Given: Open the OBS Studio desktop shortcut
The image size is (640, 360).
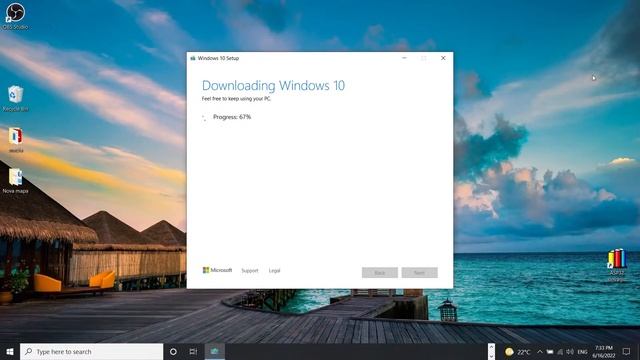Looking at the screenshot, I should click(15, 16).
